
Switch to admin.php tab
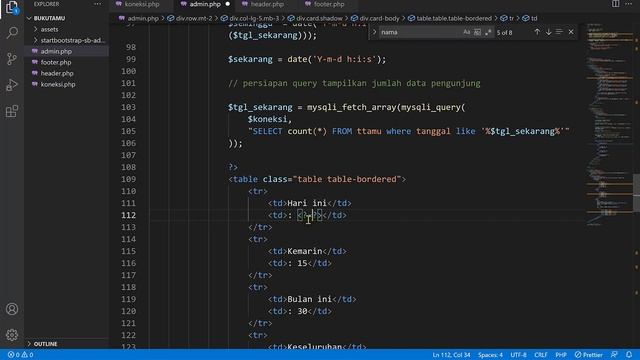[205, 4]
